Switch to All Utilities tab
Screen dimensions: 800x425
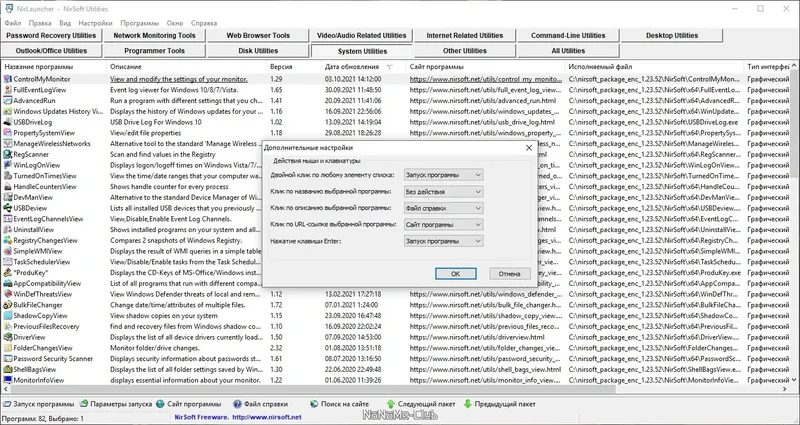click(x=568, y=51)
